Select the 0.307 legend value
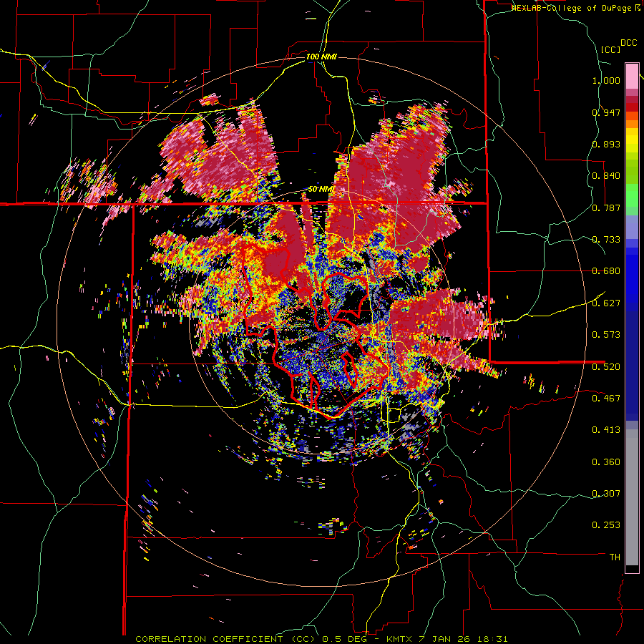The image size is (644, 644). click(x=606, y=494)
